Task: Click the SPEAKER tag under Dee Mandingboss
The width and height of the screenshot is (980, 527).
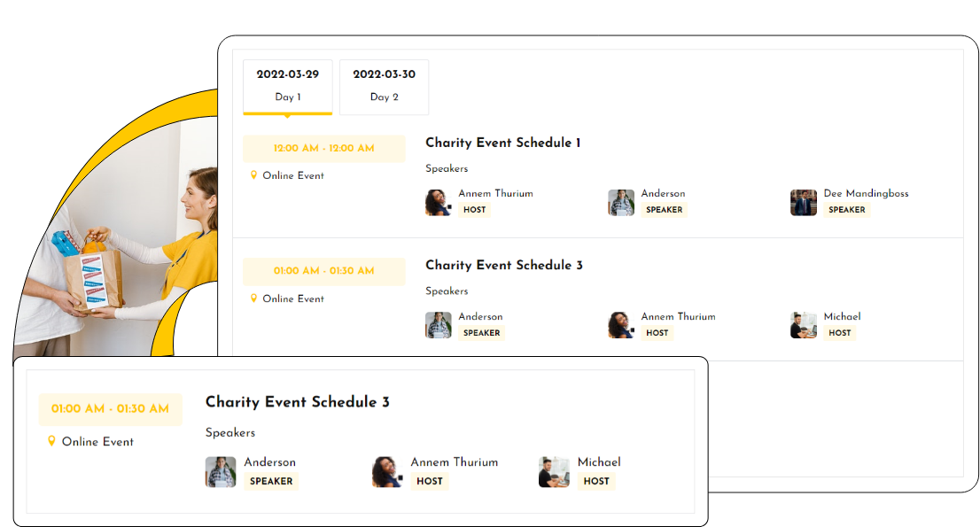Action: 847,210
